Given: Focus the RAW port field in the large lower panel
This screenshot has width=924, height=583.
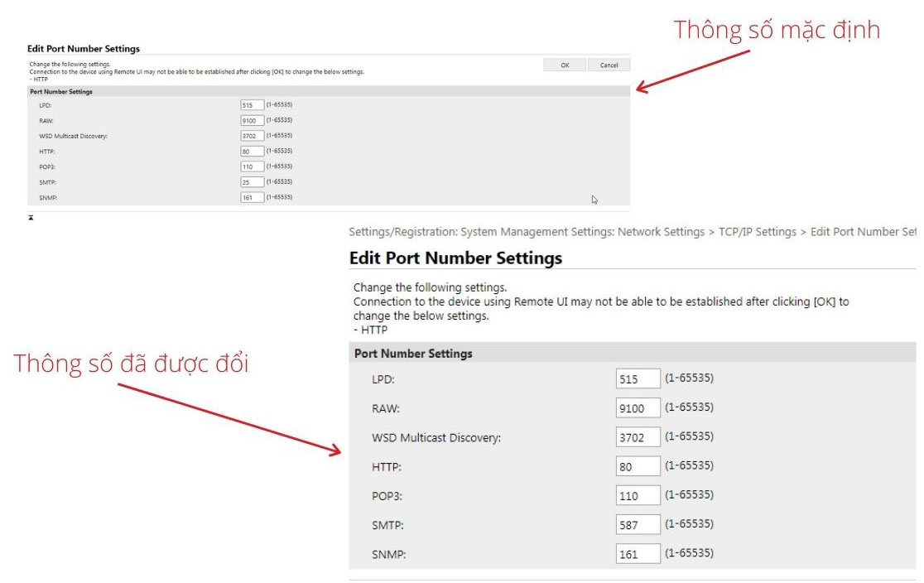Looking at the screenshot, I should coord(638,408).
